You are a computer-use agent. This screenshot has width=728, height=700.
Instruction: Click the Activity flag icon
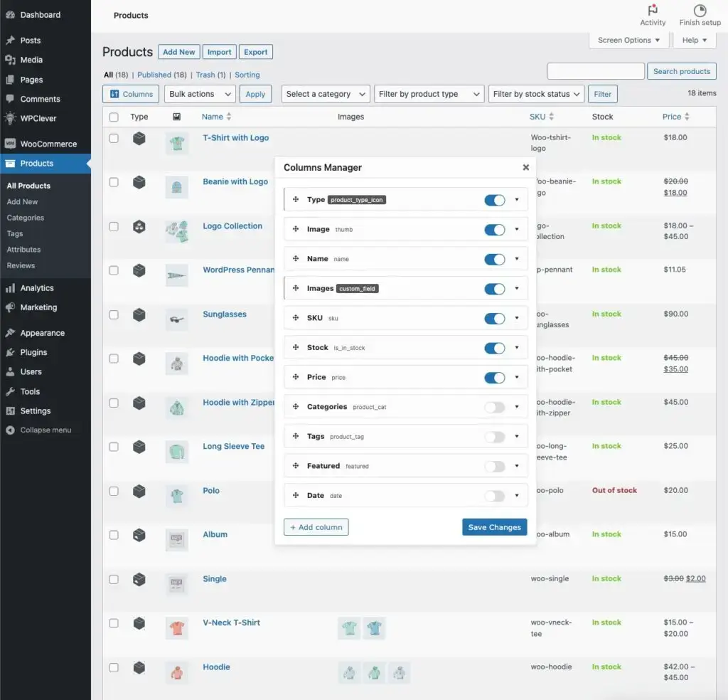(653, 11)
